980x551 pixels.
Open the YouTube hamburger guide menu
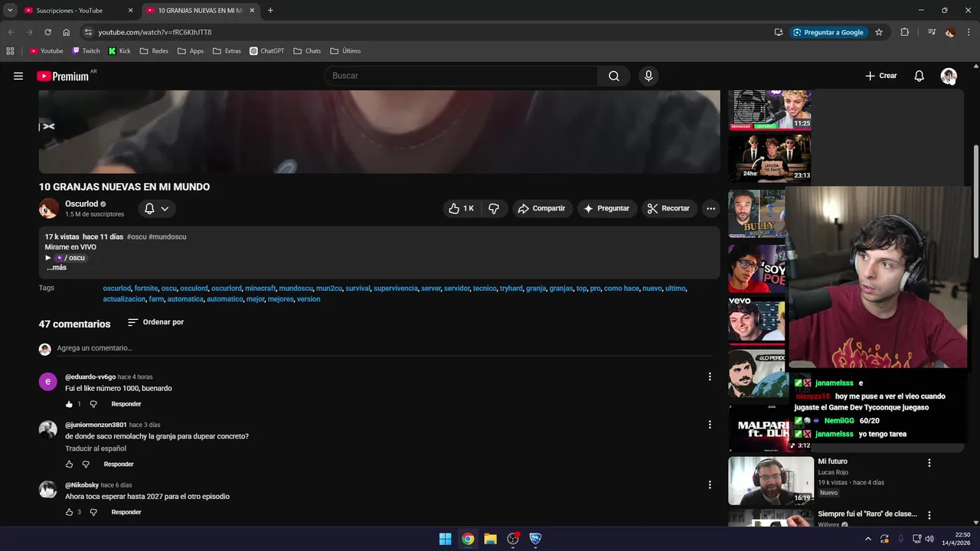click(x=18, y=76)
